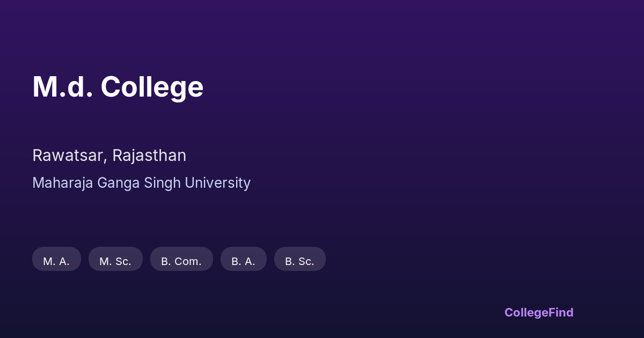Image resolution: width=644 pixels, height=338 pixels.
Task: Click the M.d. College heading
Action: coord(118,87)
